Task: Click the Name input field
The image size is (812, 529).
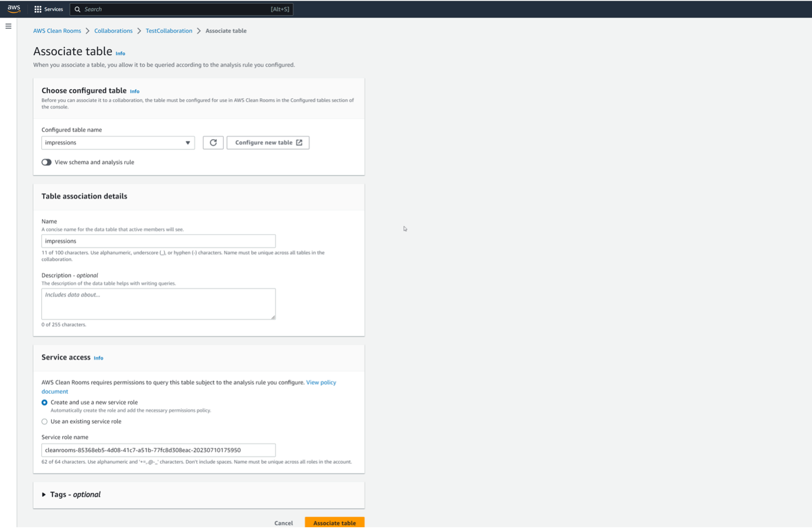Action: point(158,241)
